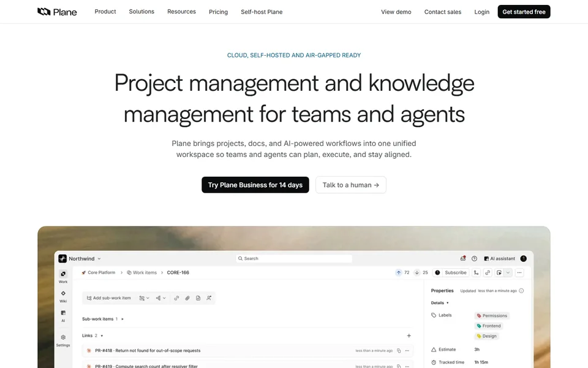Open the Resources menu
This screenshot has height=368, width=588.
181,12
